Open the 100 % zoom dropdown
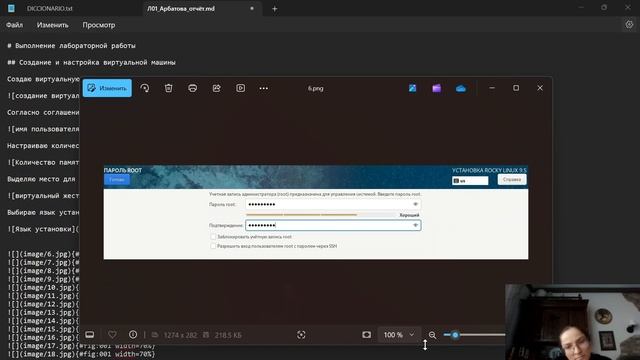The image size is (640, 360). pyautogui.click(x=398, y=335)
